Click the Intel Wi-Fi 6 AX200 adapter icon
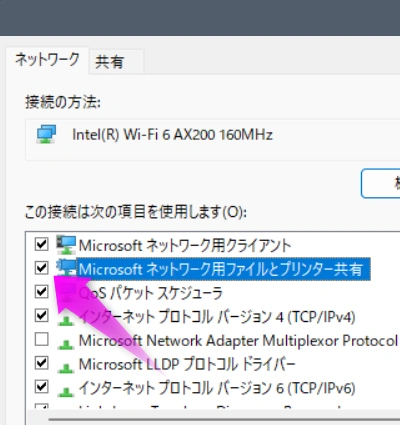Viewport: 400px width, 425px height. (x=46, y=134)
